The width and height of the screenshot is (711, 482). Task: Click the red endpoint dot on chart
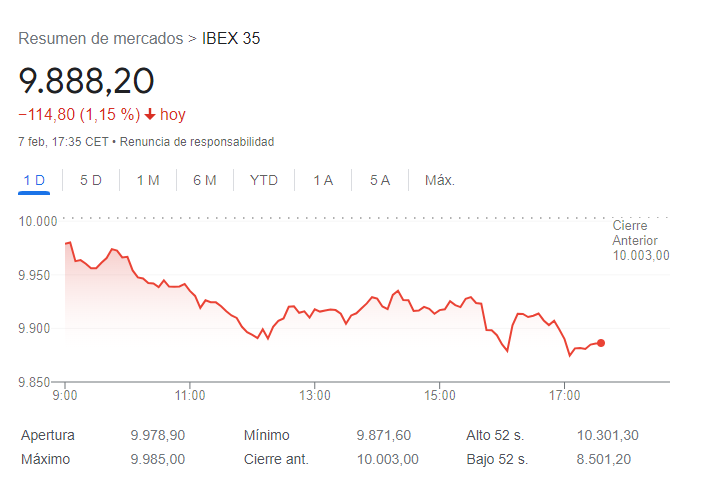601,343
